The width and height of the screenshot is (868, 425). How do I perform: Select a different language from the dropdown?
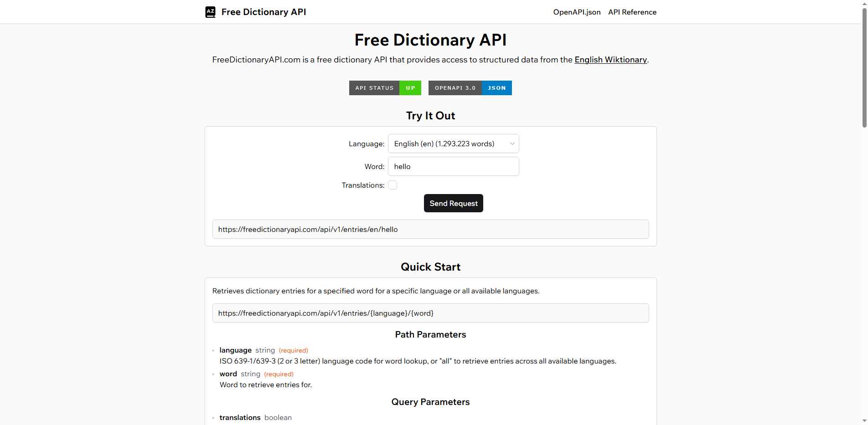[453, 143]
